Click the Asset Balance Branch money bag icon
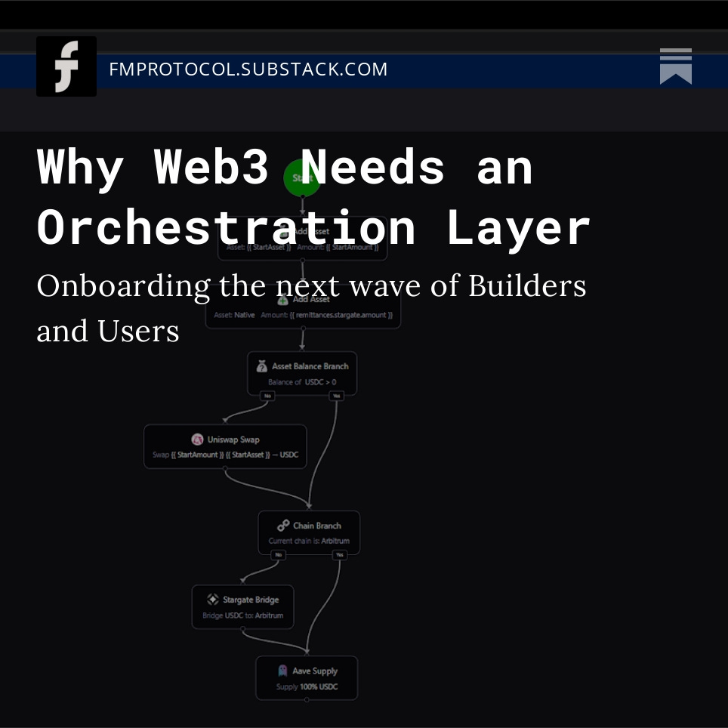 pos(262,366)
